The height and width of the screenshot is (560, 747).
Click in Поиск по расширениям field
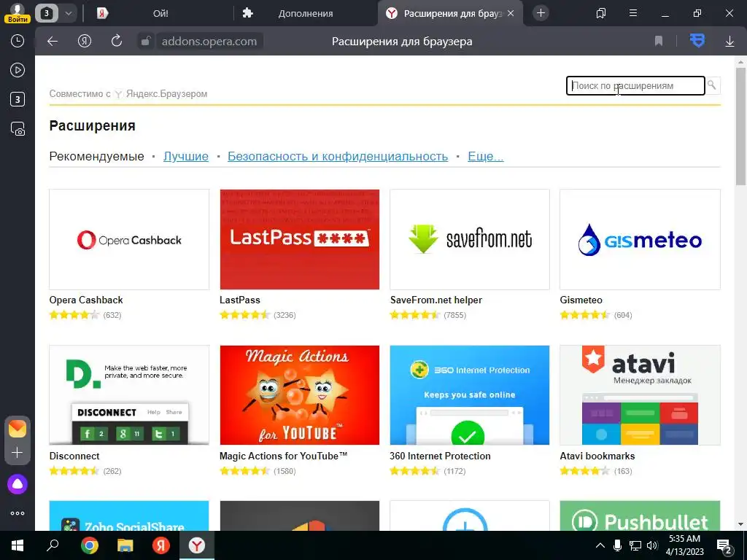pyautogui.click(x=635, y=86)
